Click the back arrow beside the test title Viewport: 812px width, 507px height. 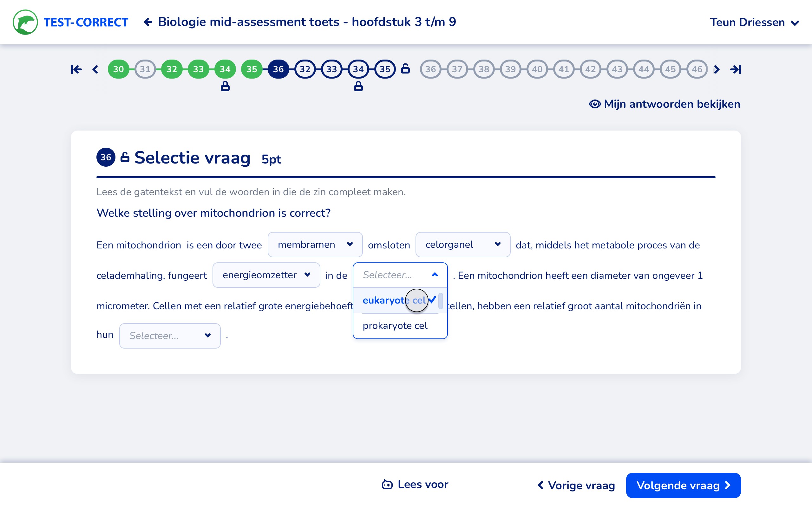(148, 22)
